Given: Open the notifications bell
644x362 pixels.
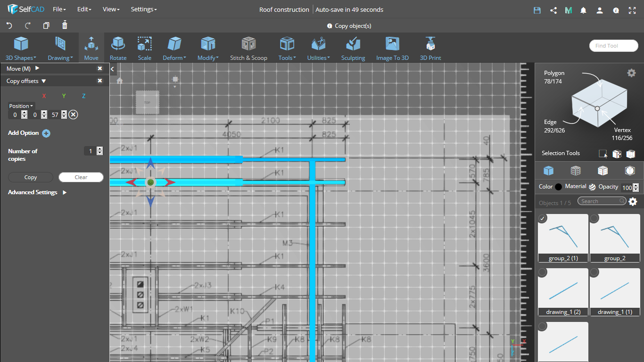Looking at the screenshot, I should click(x=584, y=10).
